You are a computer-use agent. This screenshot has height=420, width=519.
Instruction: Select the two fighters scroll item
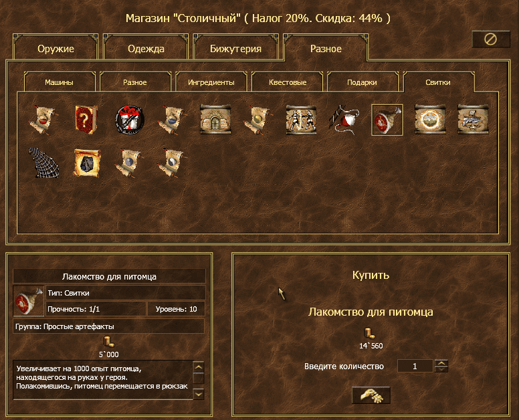[x=301, y=120]
